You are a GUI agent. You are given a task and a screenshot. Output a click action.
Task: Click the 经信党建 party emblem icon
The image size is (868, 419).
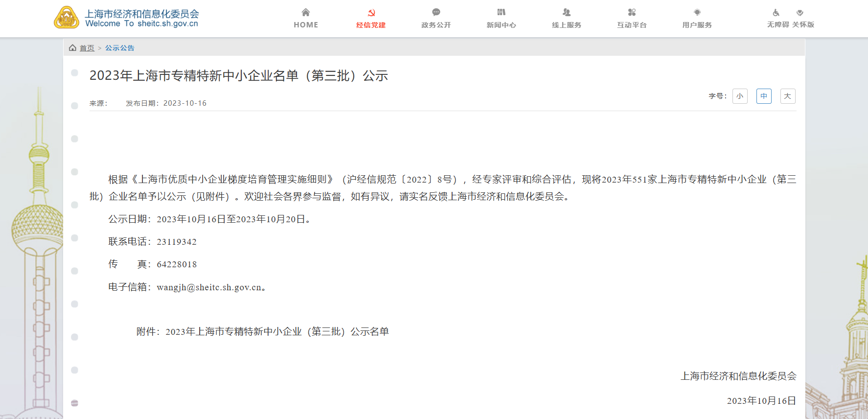[x=371, y=13]
